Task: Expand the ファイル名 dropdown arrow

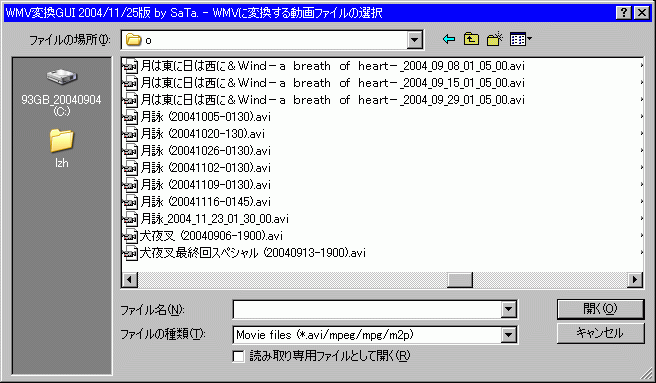Action: point(508,309)
